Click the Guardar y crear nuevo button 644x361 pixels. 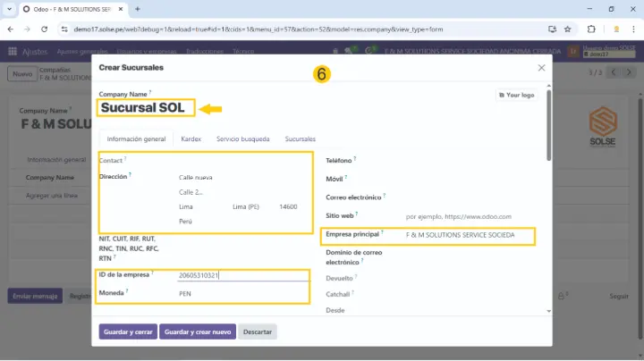[x=198, y=332]
